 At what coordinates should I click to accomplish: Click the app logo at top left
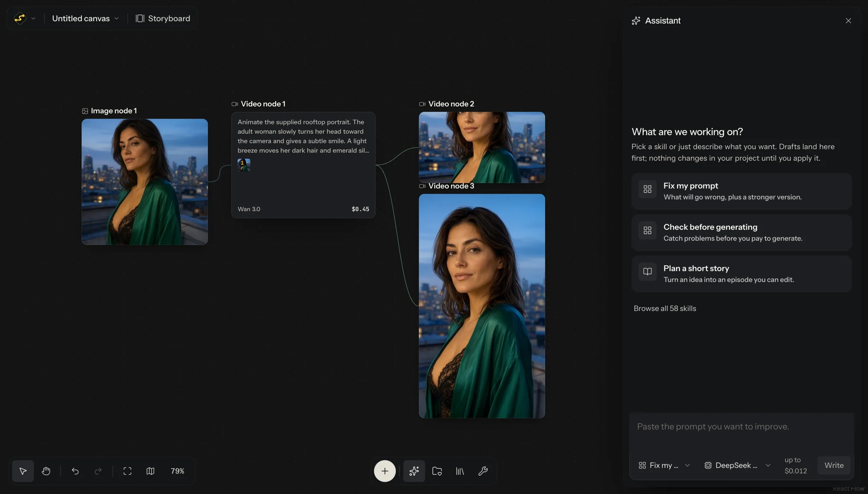pos(20,18)
